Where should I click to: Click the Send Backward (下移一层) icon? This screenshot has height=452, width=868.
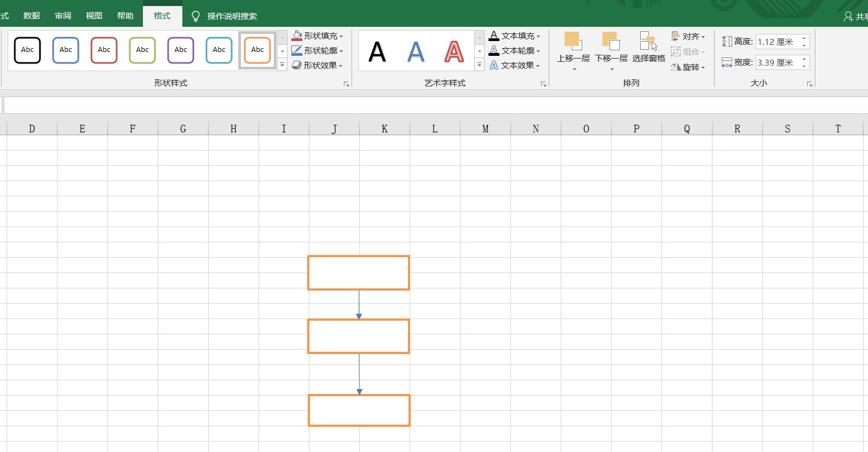pos(611,42)
